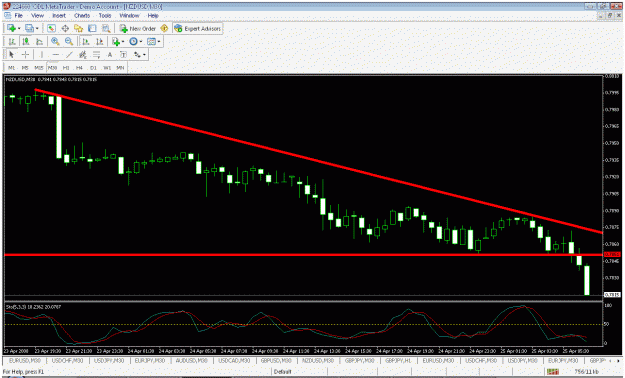
Task: Select the Trendline drawing tool
Action: point(69,55)
